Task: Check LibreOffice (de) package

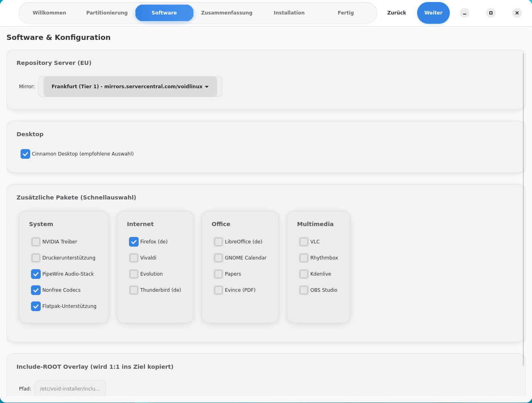Action: (x=218, y=242)
